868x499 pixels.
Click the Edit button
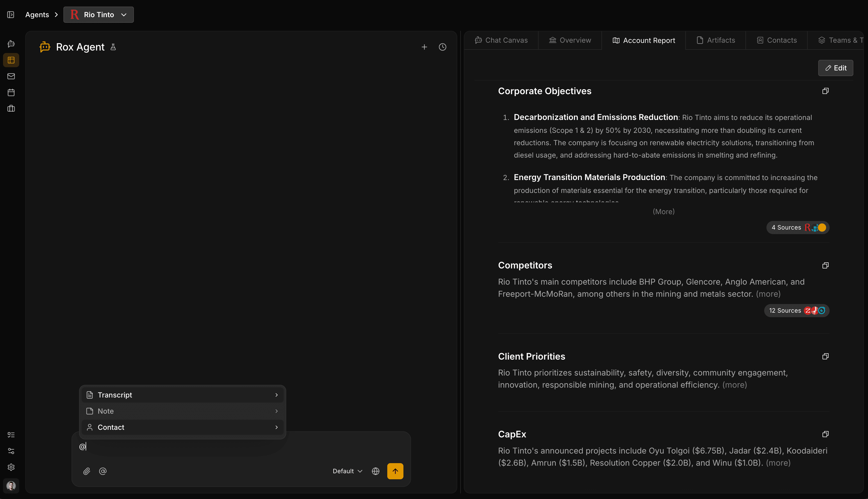click(835, 68)
